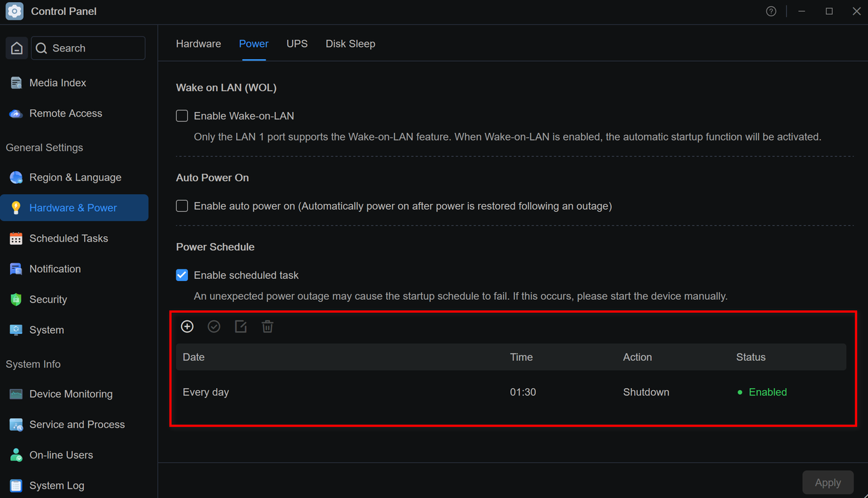Open Remote Access settings
Screen dimensions: 868x498
point(75,113)
